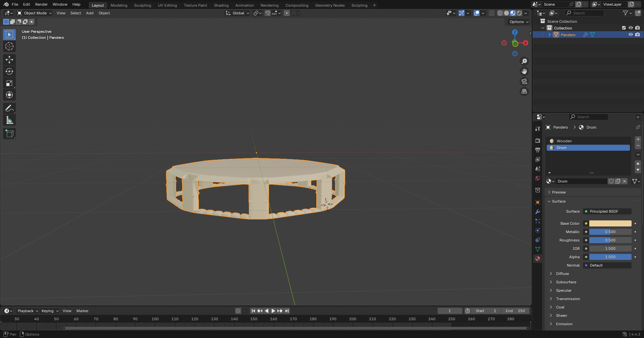This screenshot has height=338, width=644.
Task: Open the Material properties tab
Action: click(x=538, y=259)
